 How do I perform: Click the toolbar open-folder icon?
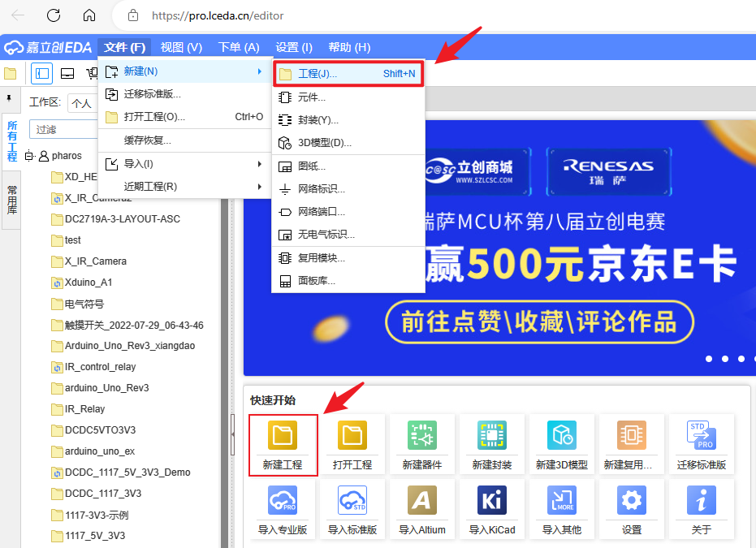coord(10,74)
